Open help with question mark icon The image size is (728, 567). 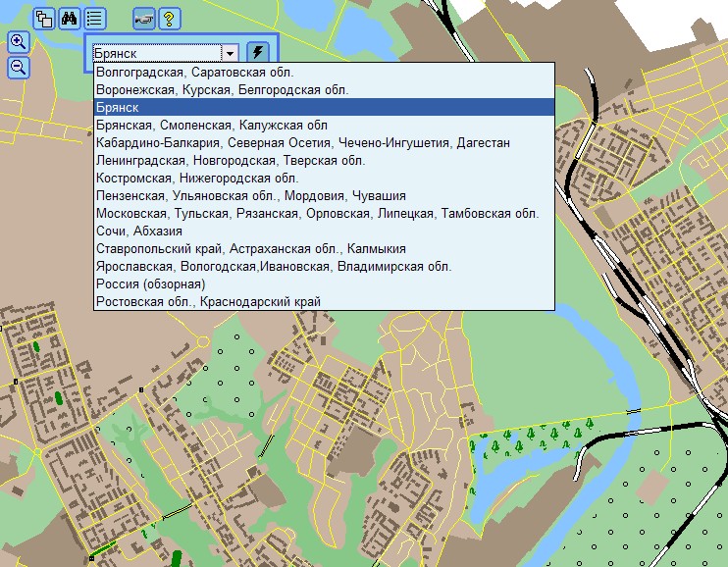point(170,19)
